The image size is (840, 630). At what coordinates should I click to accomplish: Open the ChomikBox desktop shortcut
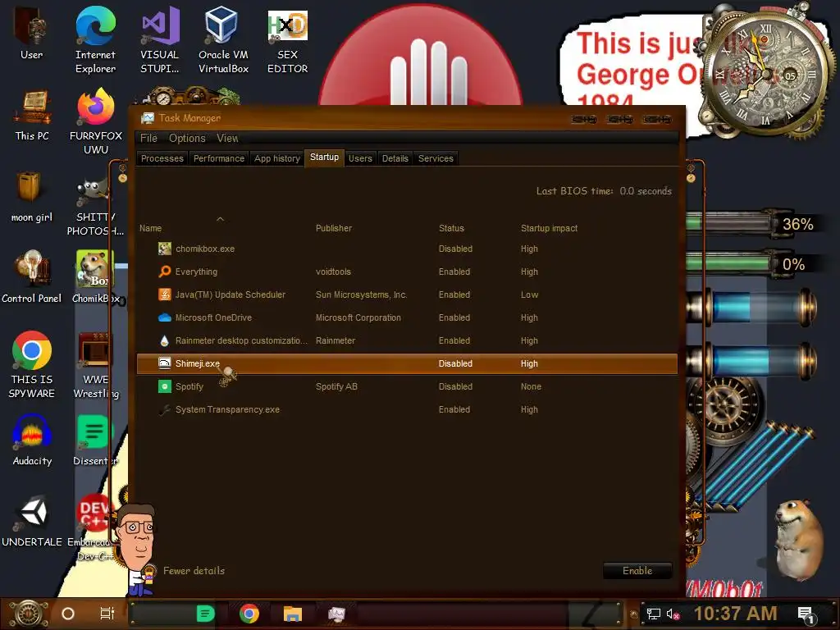coord(95,277)
